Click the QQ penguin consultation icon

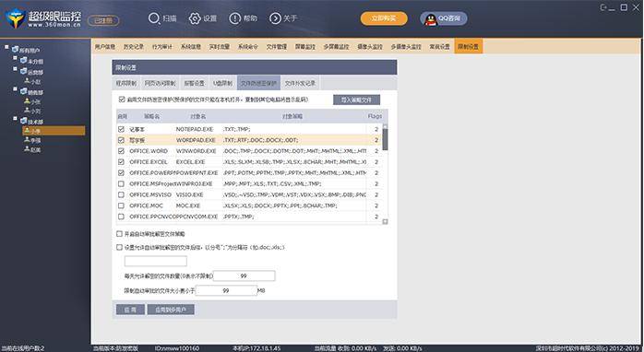point(431,18)
